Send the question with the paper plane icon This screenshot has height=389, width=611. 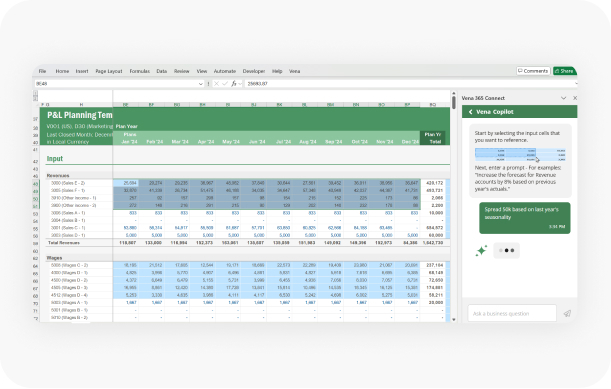567,313
